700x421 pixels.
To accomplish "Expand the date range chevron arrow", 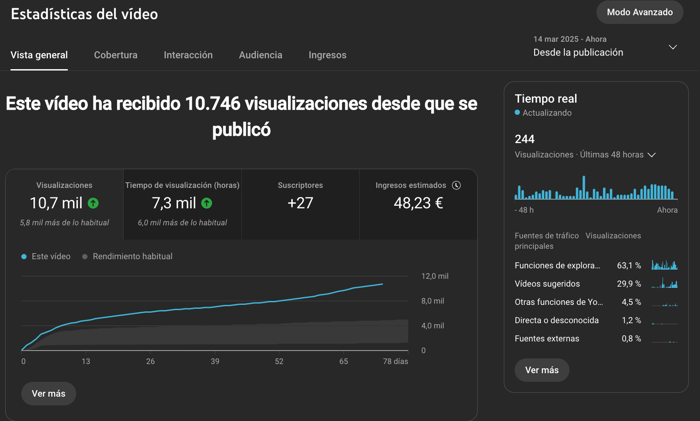I will click(x=673, y=47).
